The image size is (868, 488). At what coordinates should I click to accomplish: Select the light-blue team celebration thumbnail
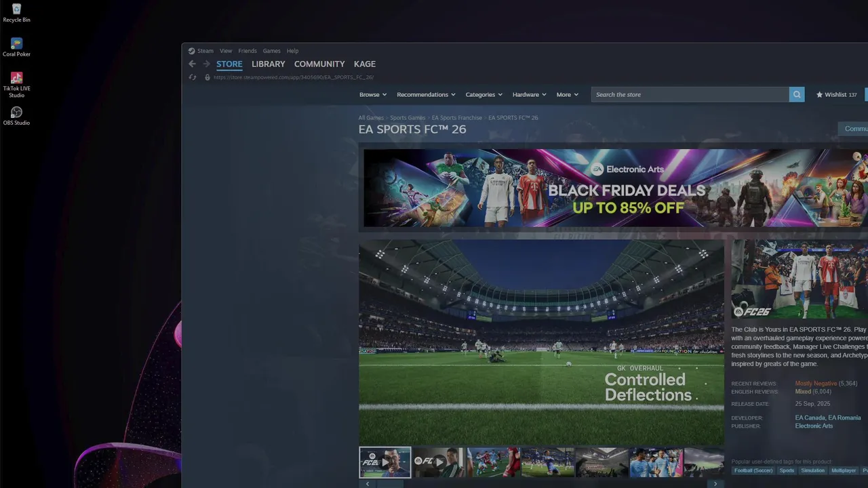coord(656,462)
